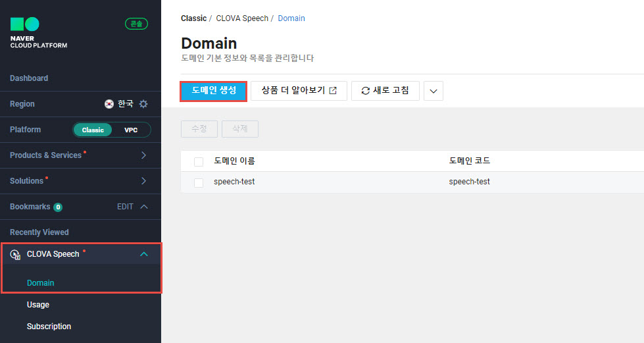Click the CLOVA Speech product icon

(15, 255)
